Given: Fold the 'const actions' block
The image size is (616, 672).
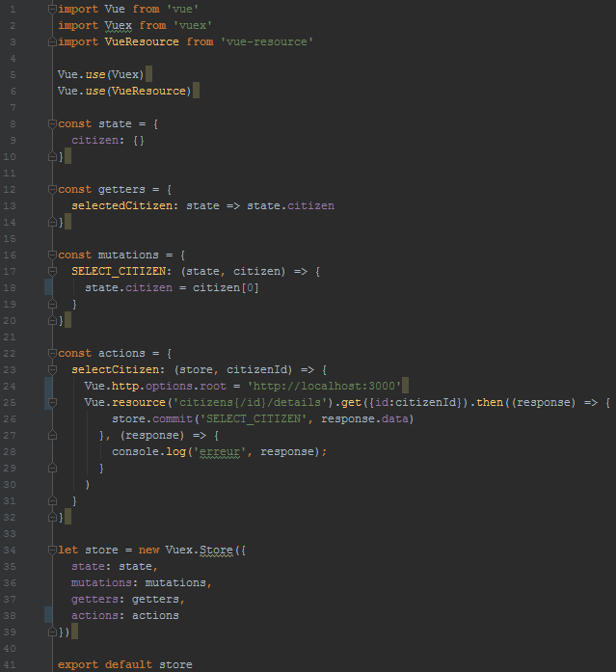Looking at the screenshot, I should point(52,354).
